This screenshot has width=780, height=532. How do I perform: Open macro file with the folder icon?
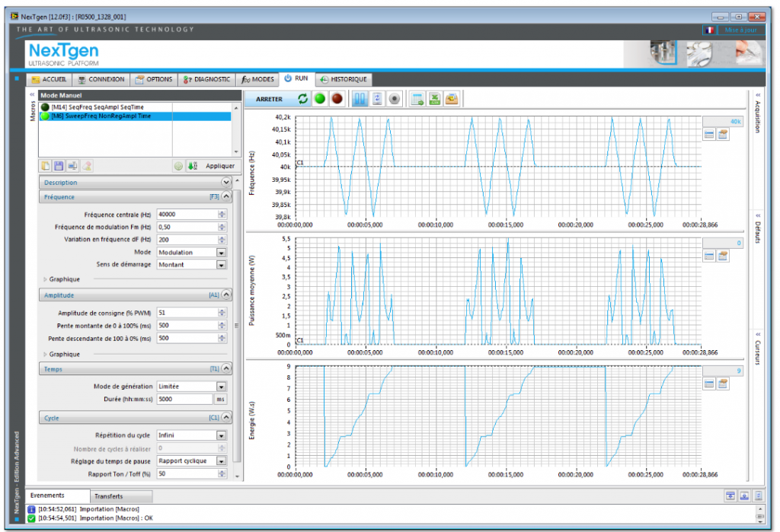[x=45, y=166]
